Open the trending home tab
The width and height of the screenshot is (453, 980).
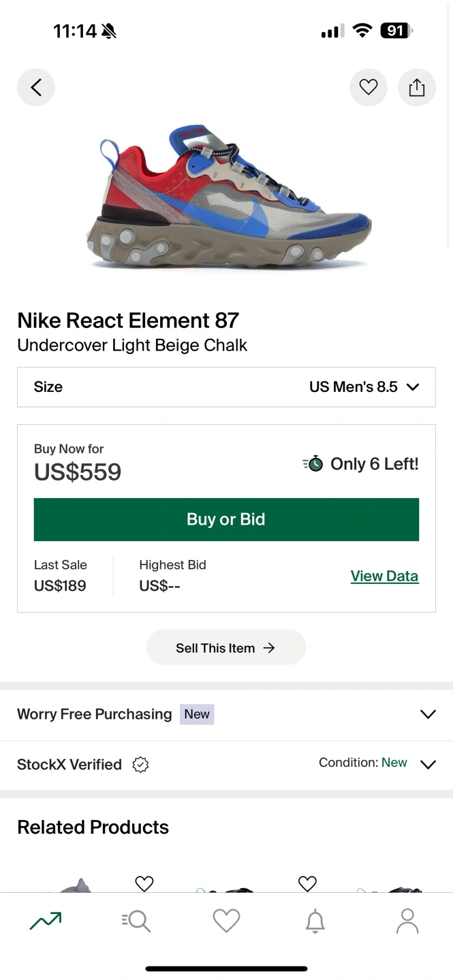(46, 921)
